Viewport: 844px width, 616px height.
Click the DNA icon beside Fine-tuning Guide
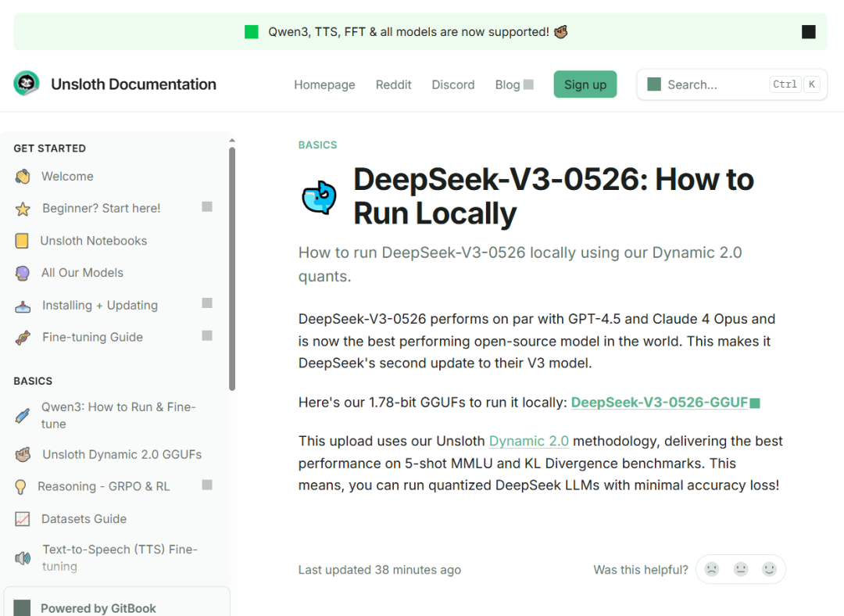(23, 338)
